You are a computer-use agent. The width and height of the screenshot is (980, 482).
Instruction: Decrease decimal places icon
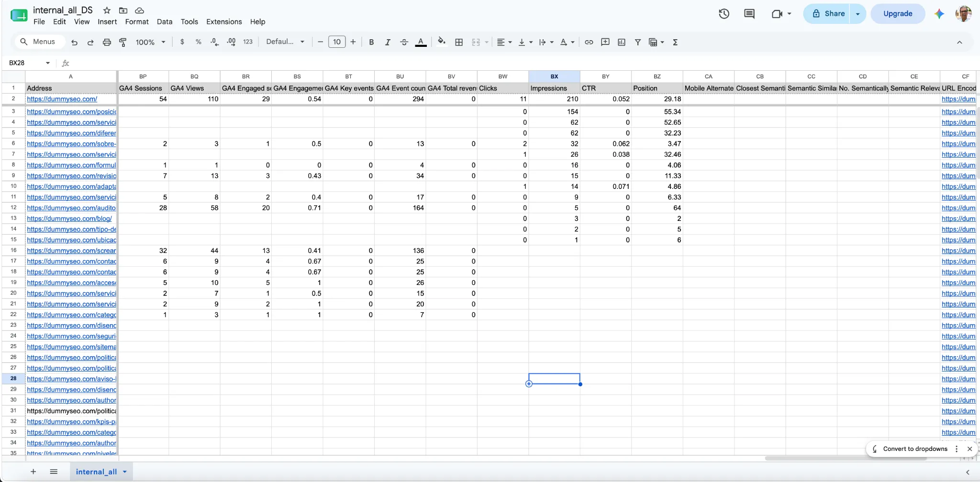[x=214, y=42]
